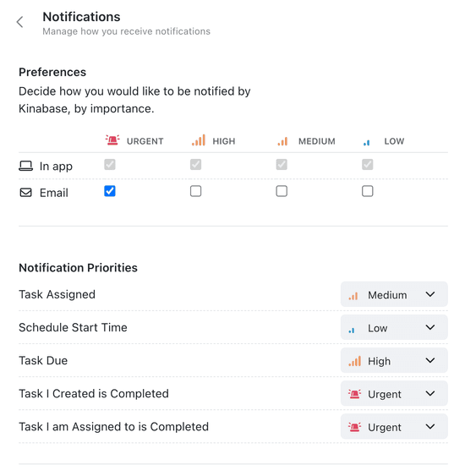
Task: Click the siren icon in Task I Created dropdown
Action: coord(354,394)
